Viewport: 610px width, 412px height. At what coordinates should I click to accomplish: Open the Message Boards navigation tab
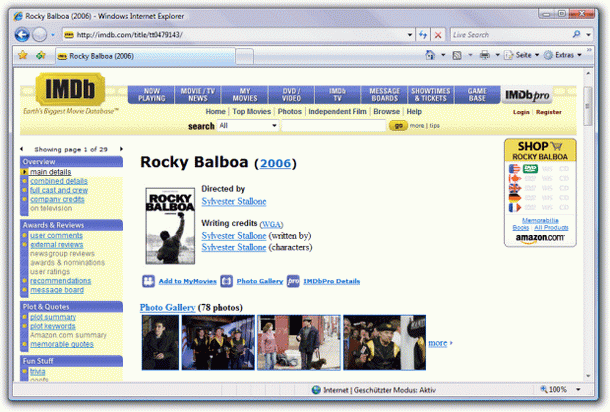point(384,95)
